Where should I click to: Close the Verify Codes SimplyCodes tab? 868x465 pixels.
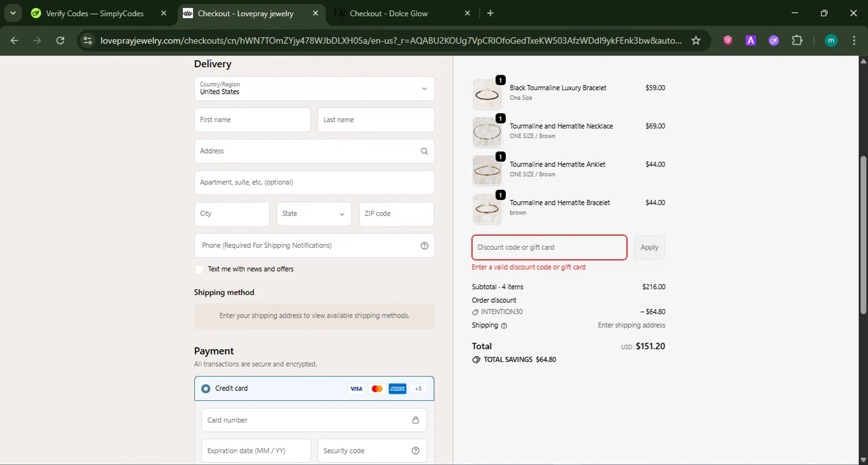(x=164, y=13)
